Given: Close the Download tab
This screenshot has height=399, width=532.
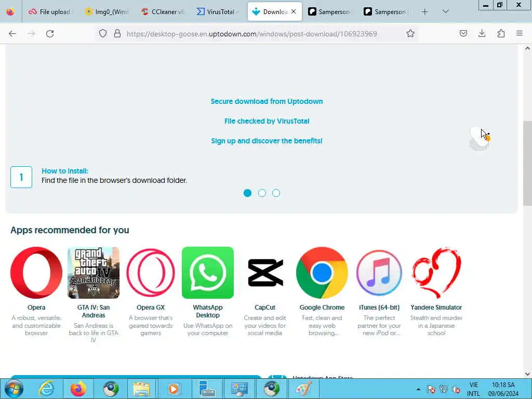Looking at the screenshot, I should [294, 11].
